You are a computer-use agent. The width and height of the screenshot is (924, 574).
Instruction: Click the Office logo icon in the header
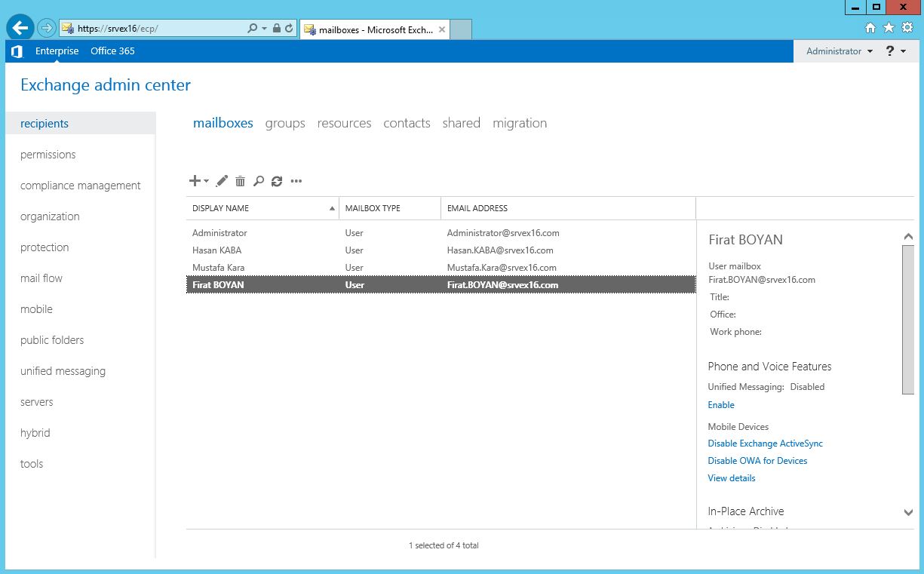(17, 51)
